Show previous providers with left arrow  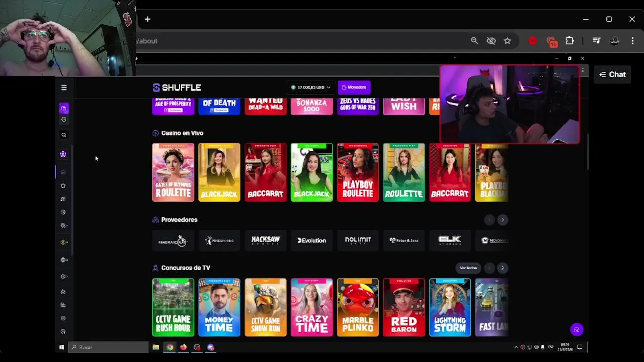[489, 220]
